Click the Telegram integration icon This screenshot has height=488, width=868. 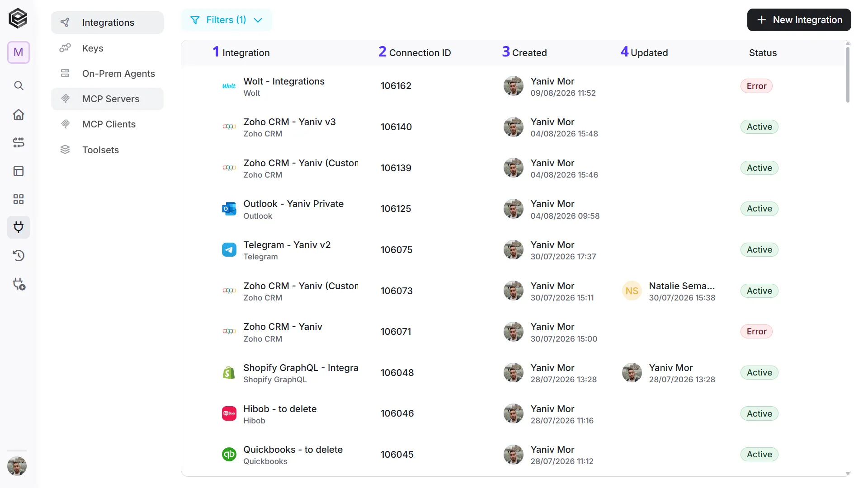(x=229, y=250)
